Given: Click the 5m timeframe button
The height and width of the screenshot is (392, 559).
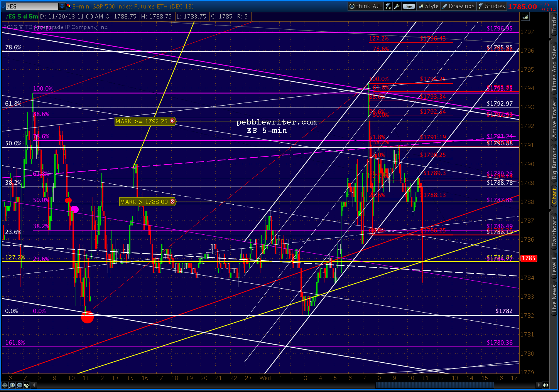Looking at the screenshot, I should 409,6.
